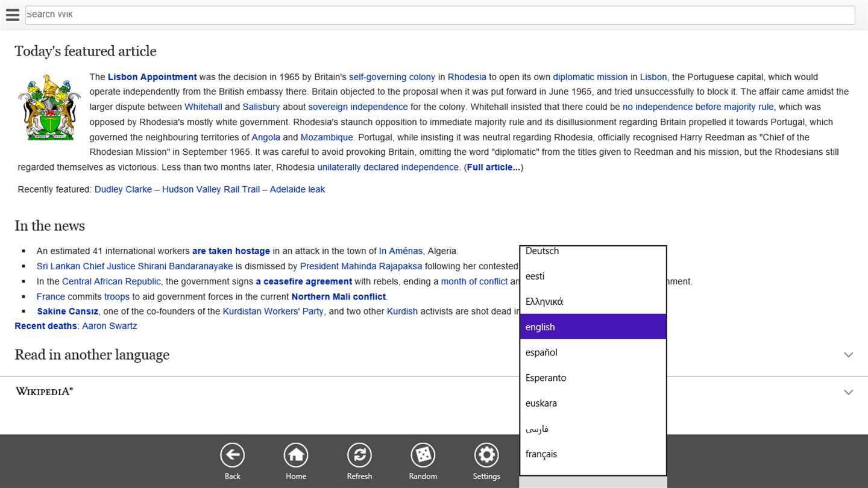
Task: Choose Esperanto from the list
Action: coord(593,378)
